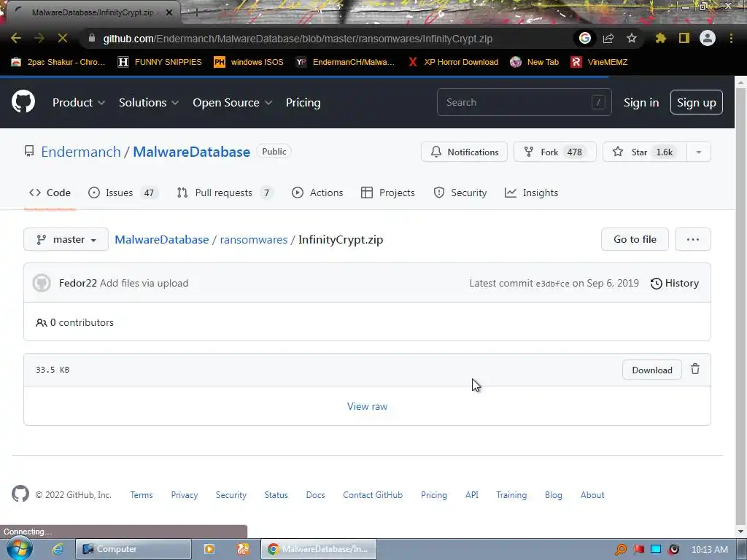Open the windows ISOS bookmark
The height and width of the screenshot is (560, 747).
(248, 62)
